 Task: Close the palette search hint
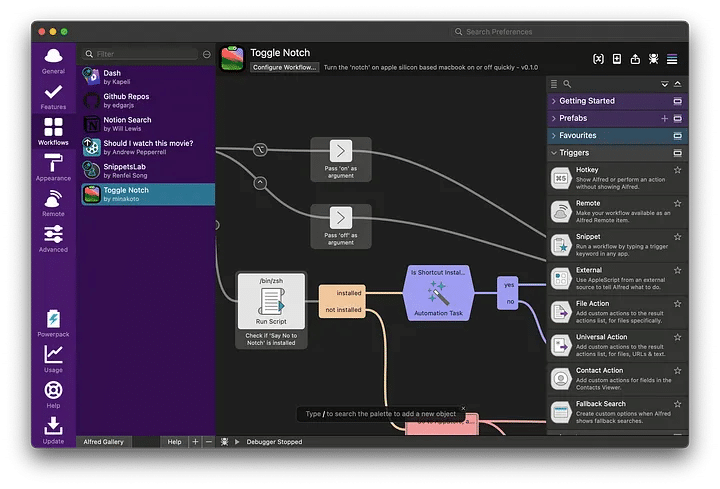(463, 408)
